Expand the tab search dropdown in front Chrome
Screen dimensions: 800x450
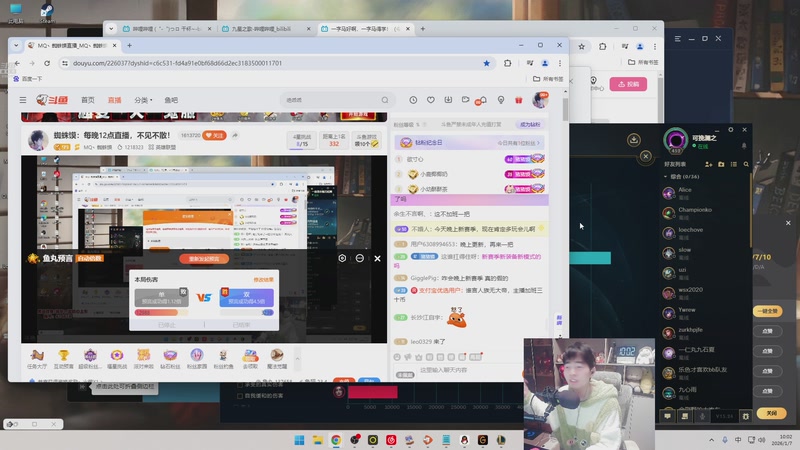point(16,45)
